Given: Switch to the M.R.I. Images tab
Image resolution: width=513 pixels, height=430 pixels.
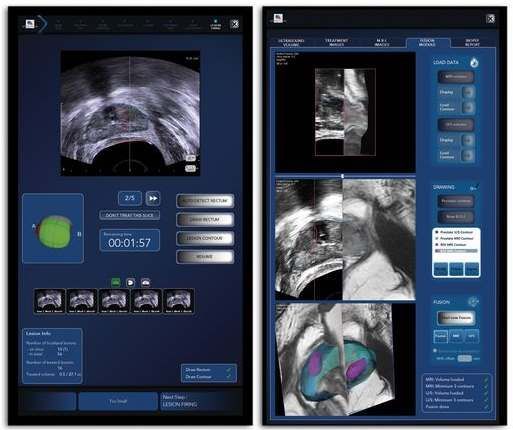Looking at the screenshot, I should tap(382, 42).
